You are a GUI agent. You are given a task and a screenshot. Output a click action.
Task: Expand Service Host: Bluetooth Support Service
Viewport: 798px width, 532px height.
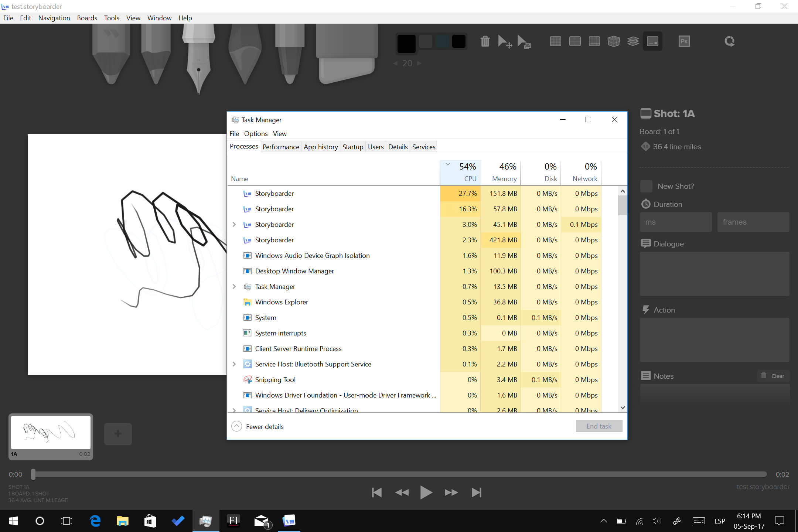[x=234, y=364]
